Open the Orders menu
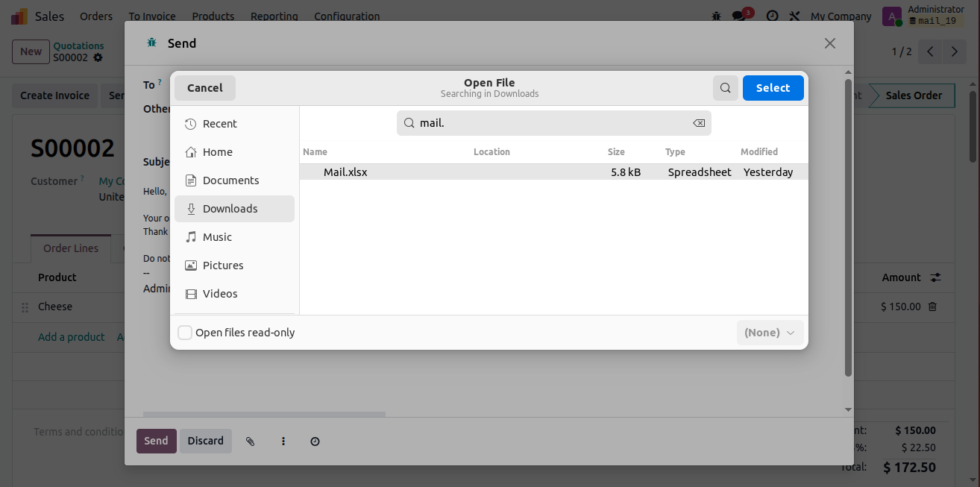 (96, 16)
